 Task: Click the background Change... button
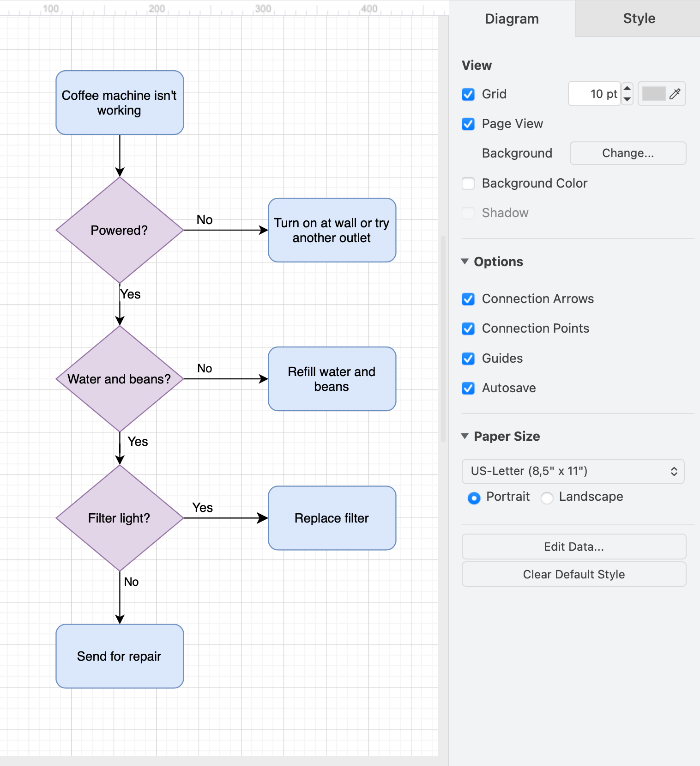pos(628,153)
